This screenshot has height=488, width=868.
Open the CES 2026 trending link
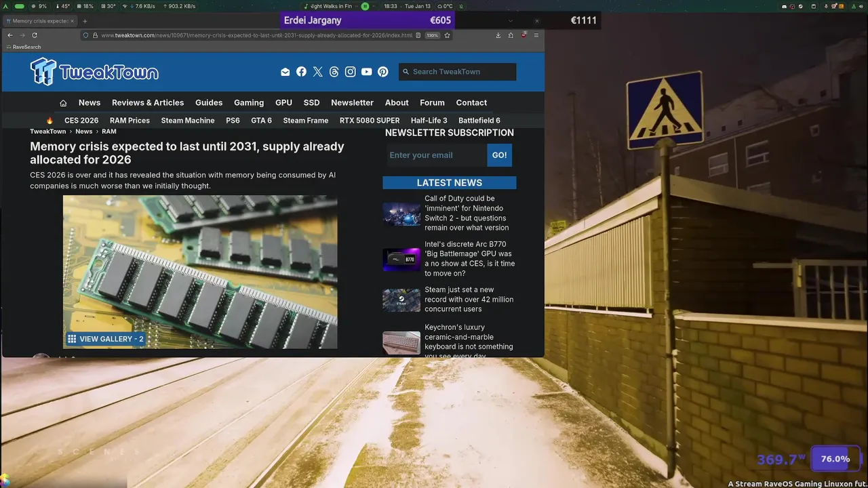[81, 121]
